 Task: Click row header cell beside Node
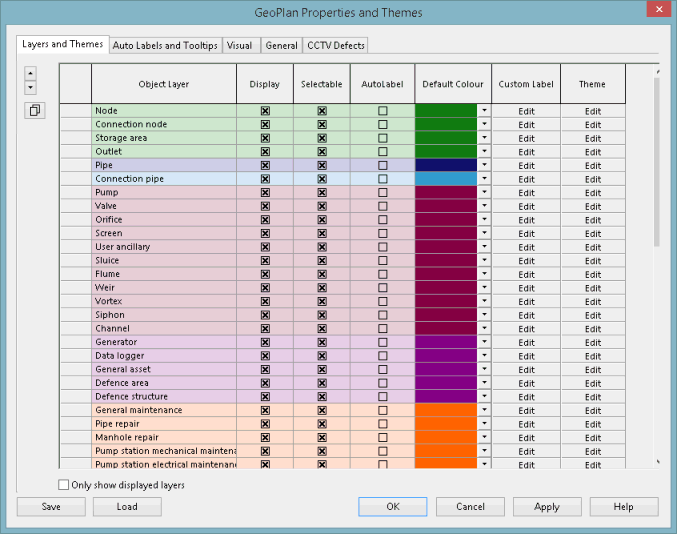[76, 111]
